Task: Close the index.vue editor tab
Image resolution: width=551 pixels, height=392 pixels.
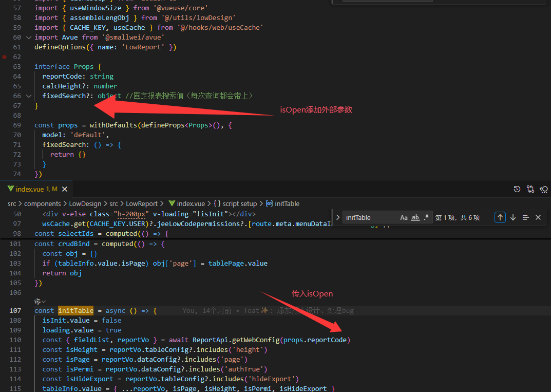Action: (x=64, y=189)
